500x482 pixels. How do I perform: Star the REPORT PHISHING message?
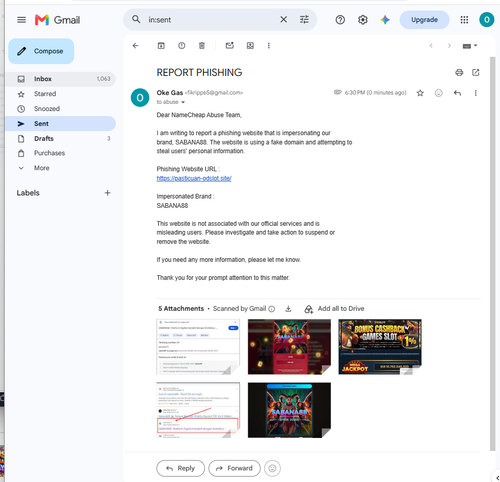pos(420,93)
